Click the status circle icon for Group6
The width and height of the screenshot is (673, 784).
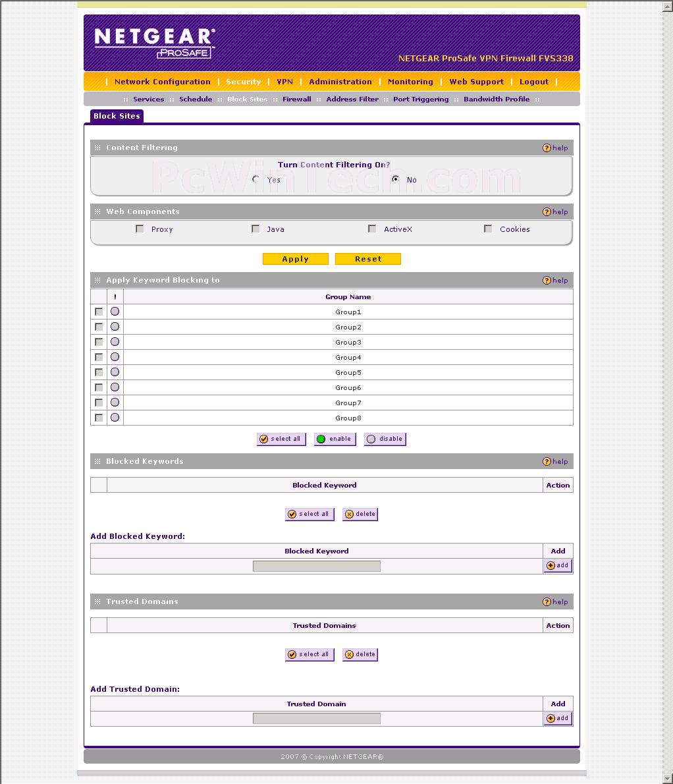coord(115,387)
